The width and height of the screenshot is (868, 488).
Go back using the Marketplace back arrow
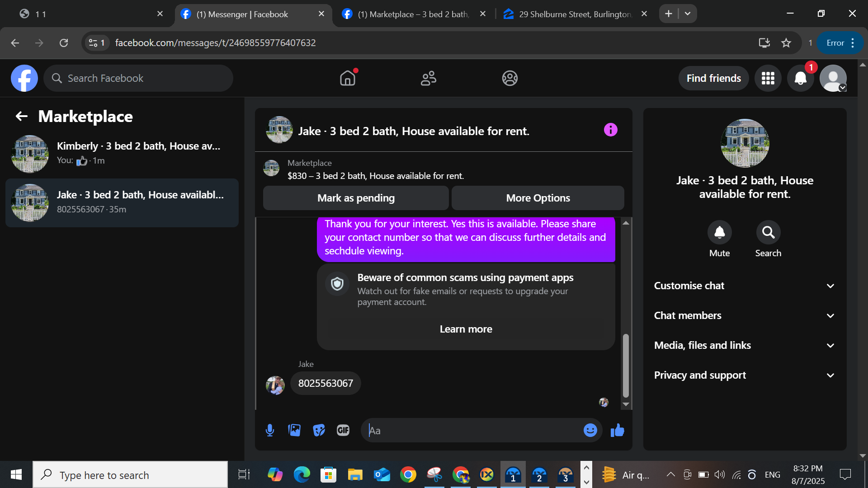[22, 117]
